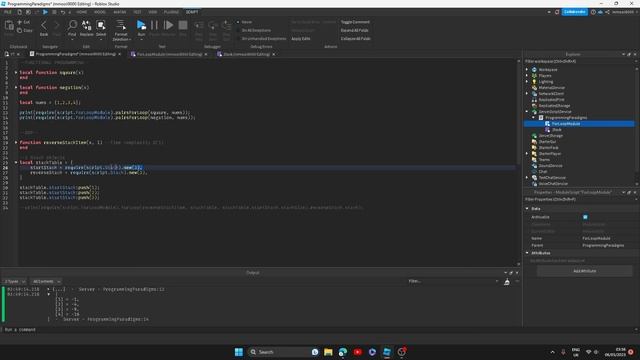
Task: Collapse the Attributes section in Properties
Action: pos(527,253)
